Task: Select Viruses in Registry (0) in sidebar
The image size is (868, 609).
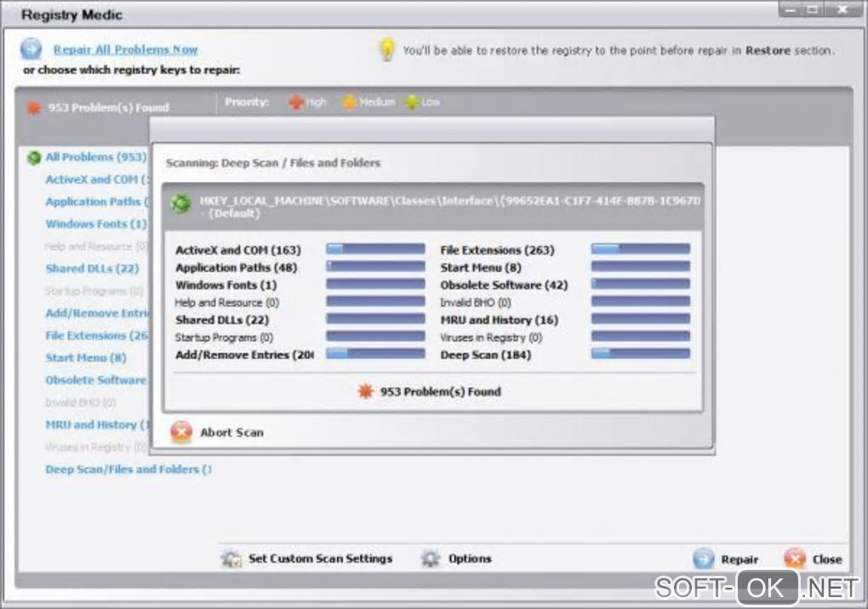Action: pyautogui.click(x=96, y=447)
